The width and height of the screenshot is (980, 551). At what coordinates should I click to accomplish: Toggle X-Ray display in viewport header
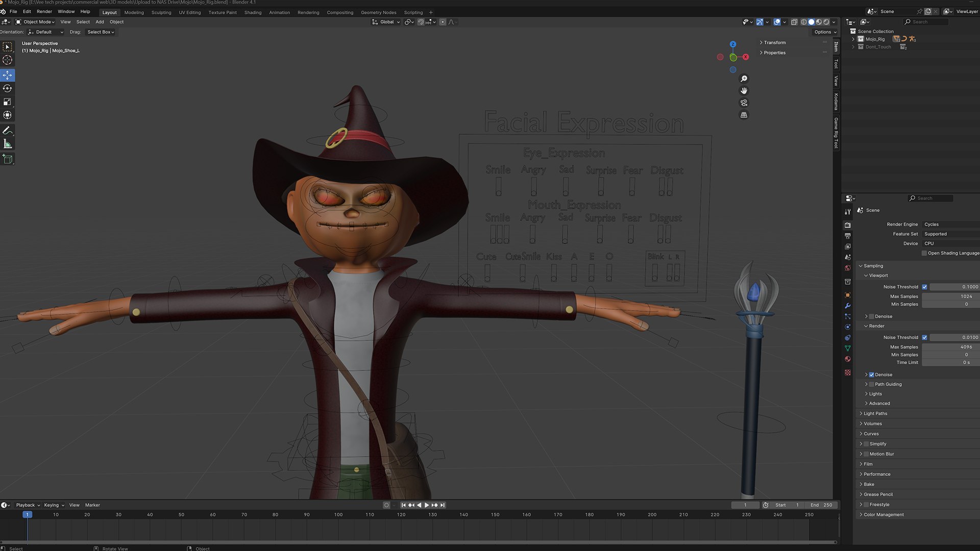point(794,22)
